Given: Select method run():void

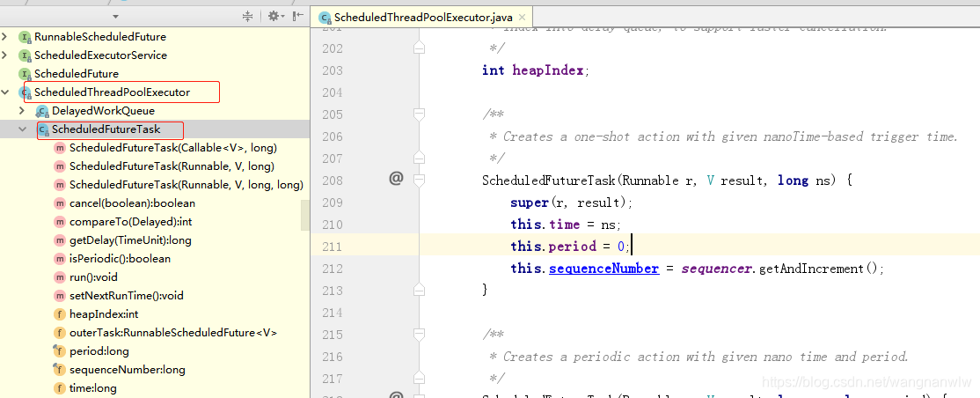Looking at the screenshot, I should point(93,277).
